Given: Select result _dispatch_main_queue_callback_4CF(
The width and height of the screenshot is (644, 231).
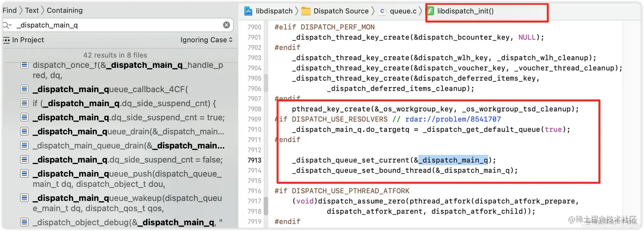Looking at the screenshot, I should (110, 89).
